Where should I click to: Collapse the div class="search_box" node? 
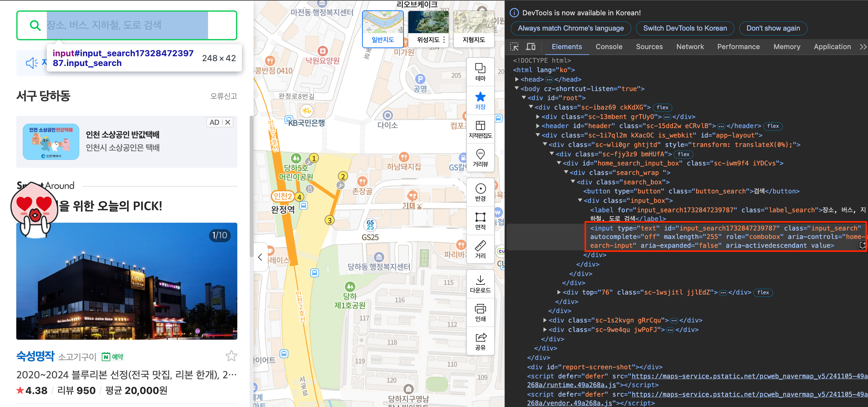point(573,182)
